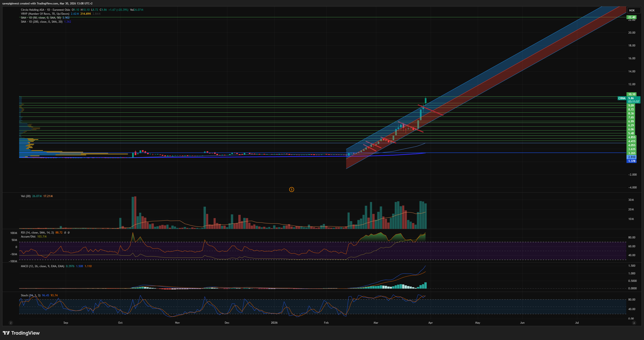Select the MACD indicator legend

tap(42, 266)
